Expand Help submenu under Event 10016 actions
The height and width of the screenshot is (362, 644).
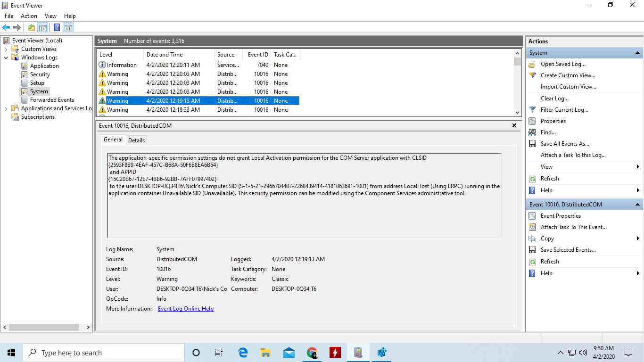pos(637,273)
